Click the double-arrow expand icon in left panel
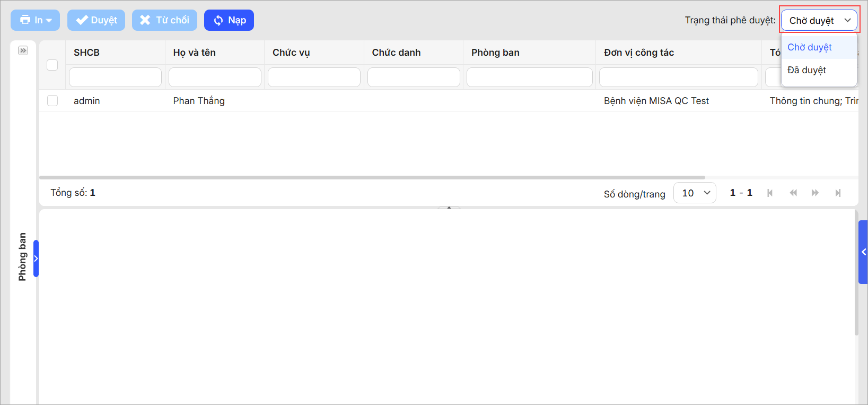868x405 pixels. pyautogui.click(x=23, y=50)
